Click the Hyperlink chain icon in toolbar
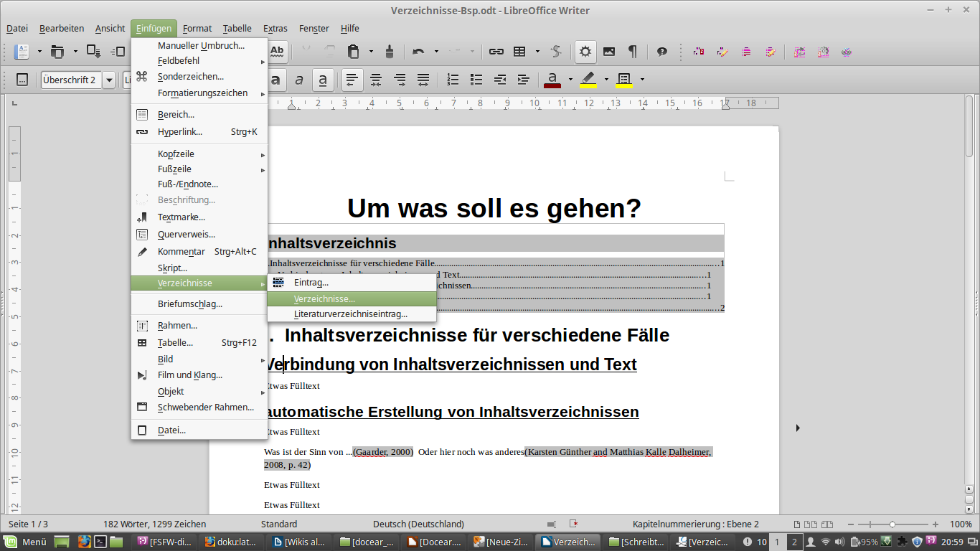Viewport: 980px width, 551px height. point(496,52)
